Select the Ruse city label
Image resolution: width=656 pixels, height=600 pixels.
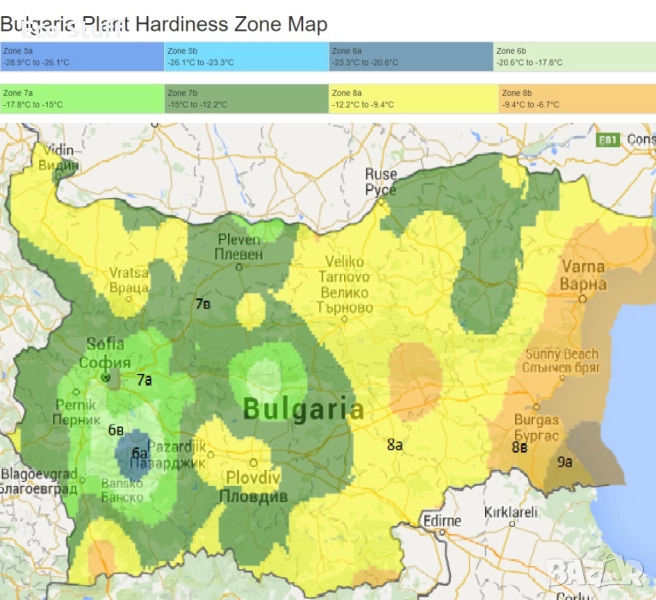point(380,182)
